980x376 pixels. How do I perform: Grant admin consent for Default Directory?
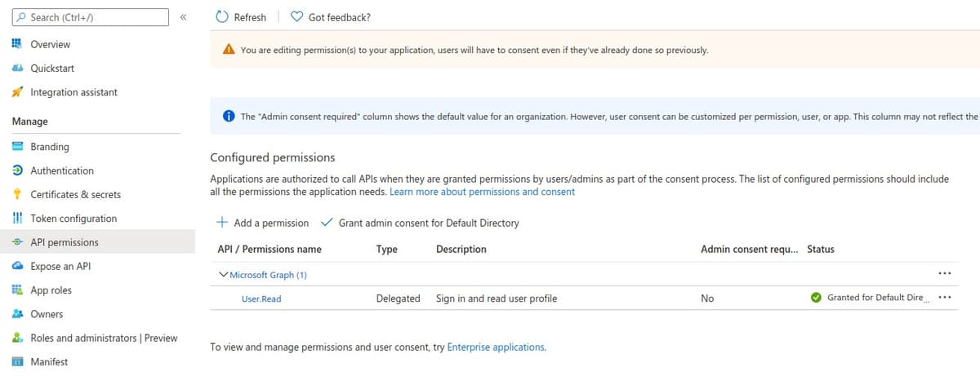pyautogui.click(x=421, y=223)
